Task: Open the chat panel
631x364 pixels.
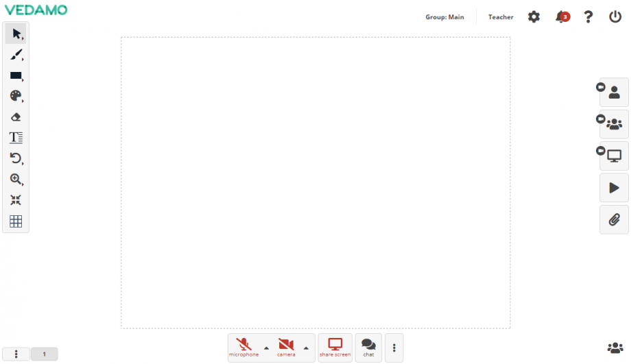Action: [x=368, y=347]
